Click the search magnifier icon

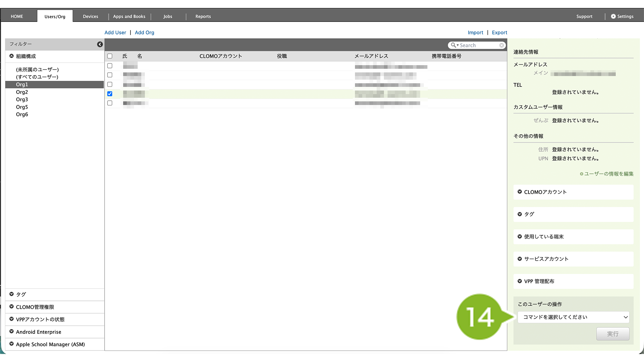point(453,45)
